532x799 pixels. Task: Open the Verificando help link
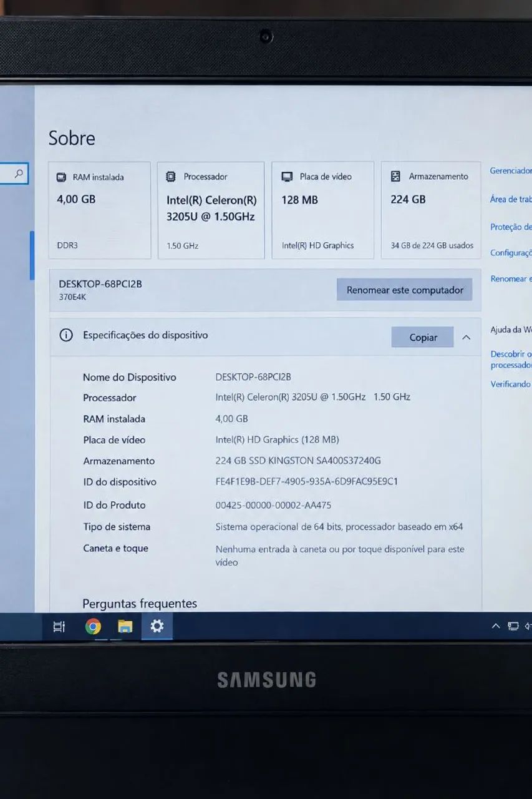[511, 385]
